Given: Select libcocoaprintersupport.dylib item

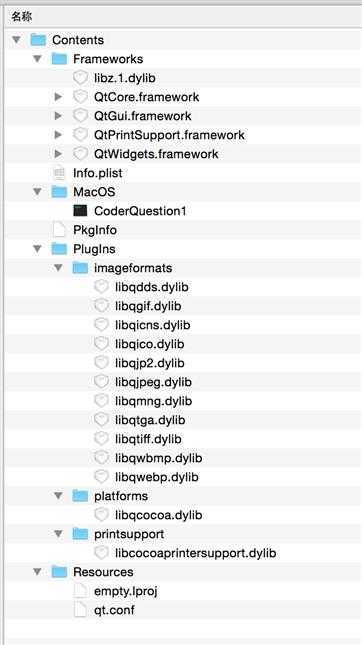Looking at the screenshot, I should (195, 553).
